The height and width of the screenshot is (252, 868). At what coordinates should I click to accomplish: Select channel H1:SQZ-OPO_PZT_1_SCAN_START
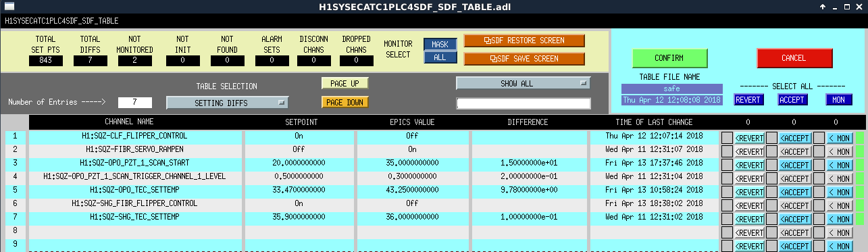135,163
